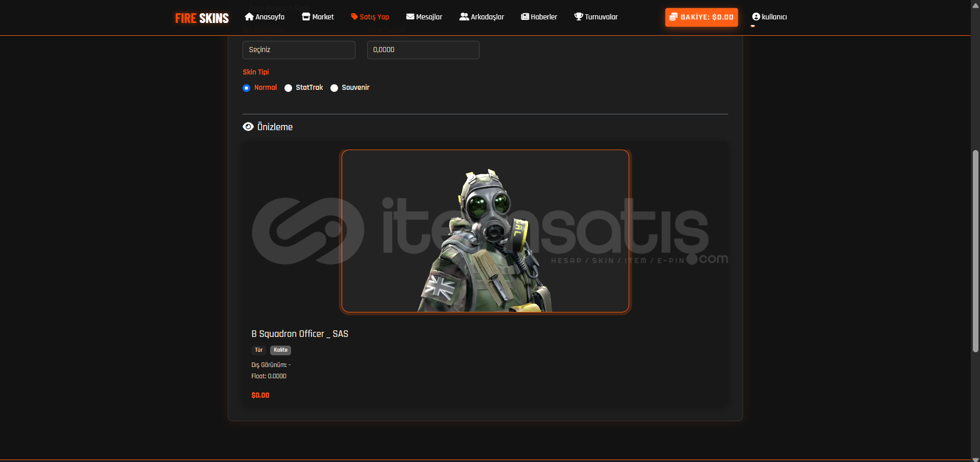Click the $0.00 price label
Viewport: 980px width, 462px height.
260,395
